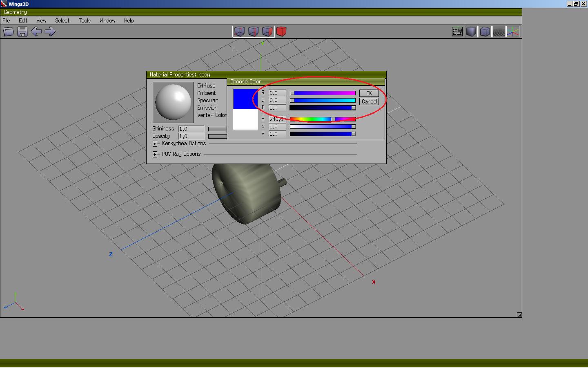Toggle orthographic/perspective view cube icon
Screen dimensions: 588x368
coord(485,31)
